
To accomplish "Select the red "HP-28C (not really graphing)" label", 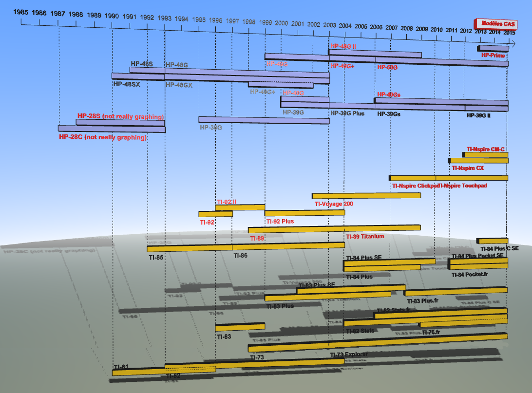I will click(x=103, y=137).
